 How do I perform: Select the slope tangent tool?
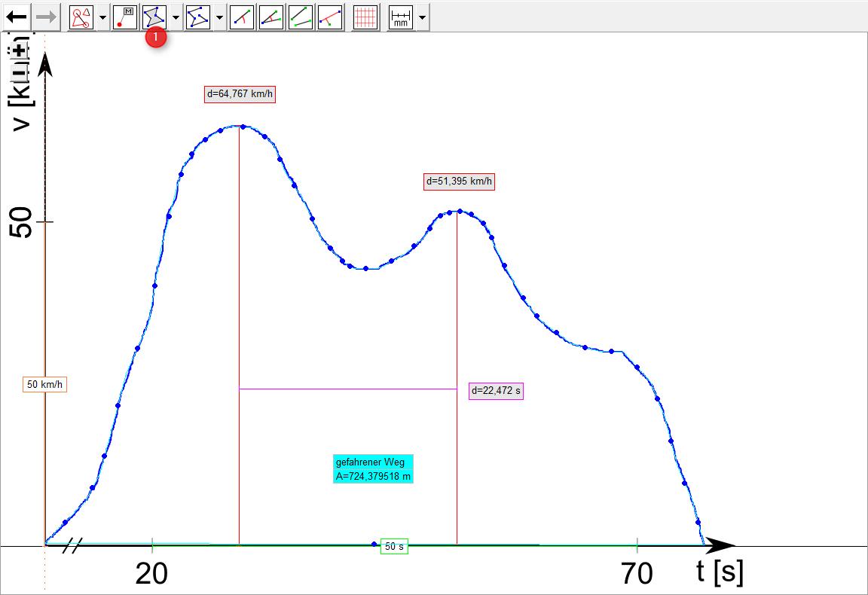pyautogui.click(x=242, y=17)
